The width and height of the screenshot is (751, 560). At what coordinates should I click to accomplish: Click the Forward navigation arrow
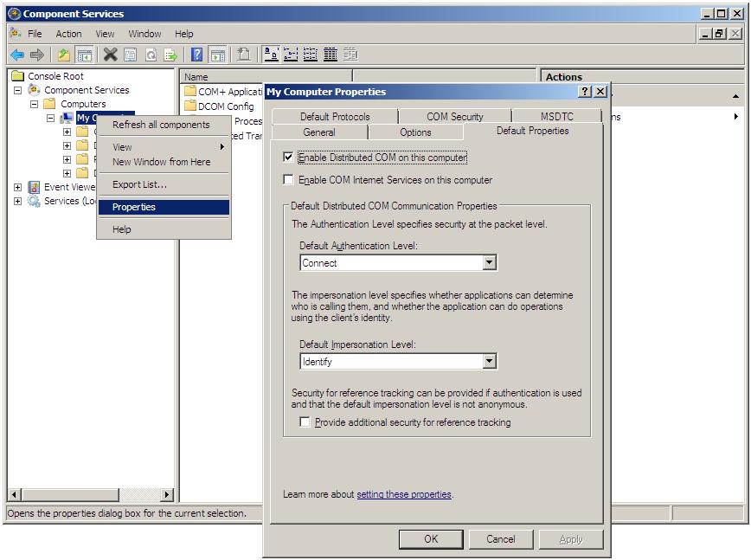pyautogui.click(x=38, y=54)
